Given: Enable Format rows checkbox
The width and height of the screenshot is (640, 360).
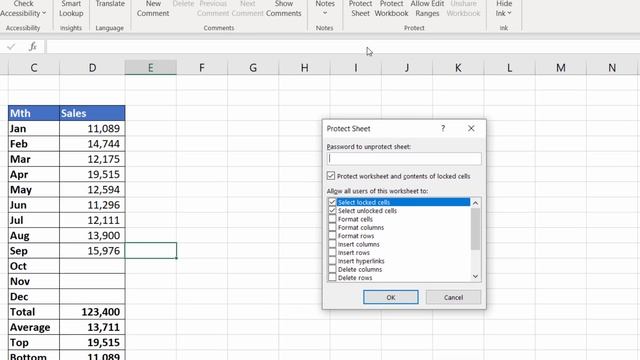Looking at the screenshot, I should pos(332,236).
